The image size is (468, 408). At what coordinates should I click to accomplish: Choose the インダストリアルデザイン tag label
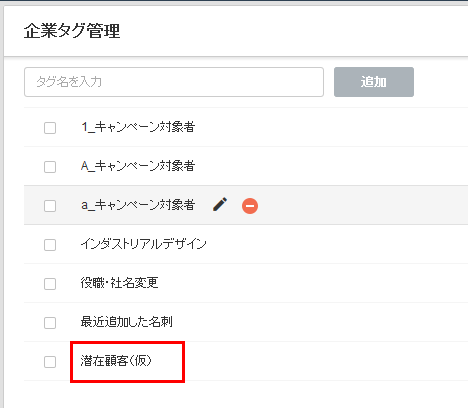click(x=143, y=244)
